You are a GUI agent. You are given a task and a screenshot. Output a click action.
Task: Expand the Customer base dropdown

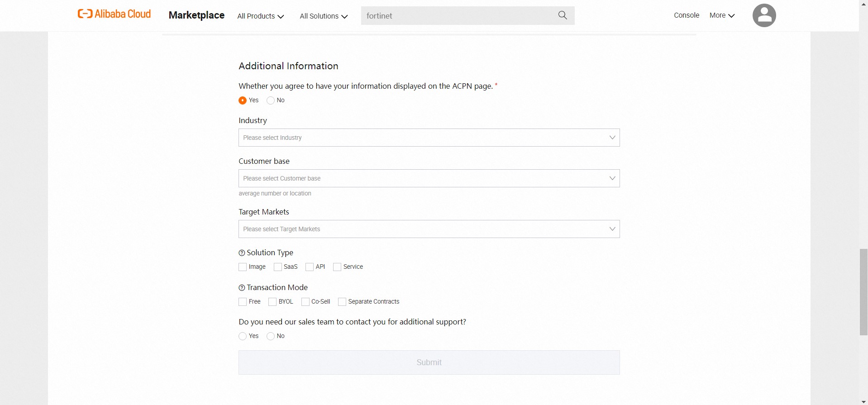click(429, 178)
